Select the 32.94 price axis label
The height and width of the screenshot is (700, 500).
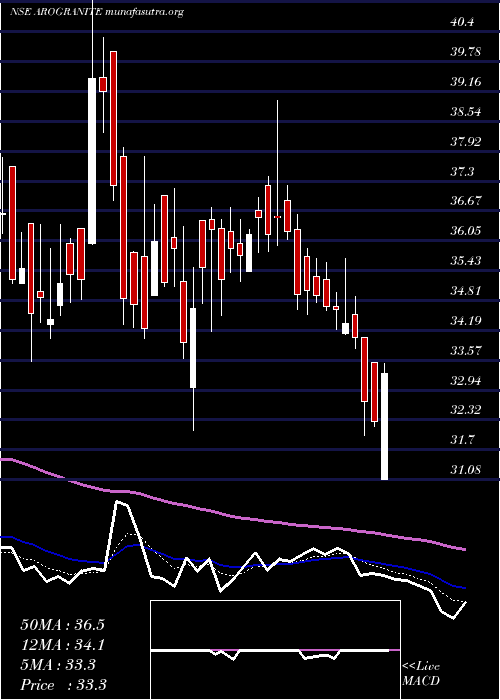466,380
